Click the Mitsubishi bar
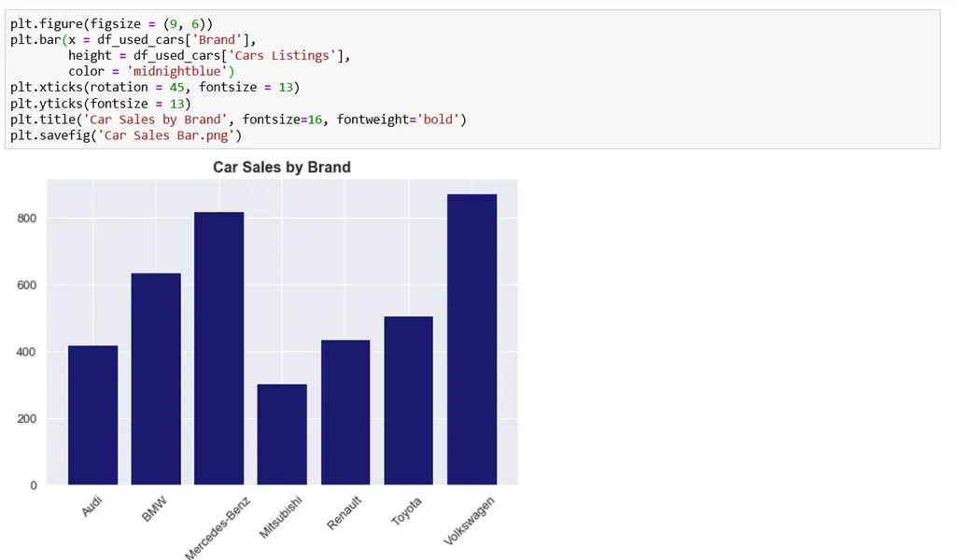956x560 pixels. click(282, 434)
